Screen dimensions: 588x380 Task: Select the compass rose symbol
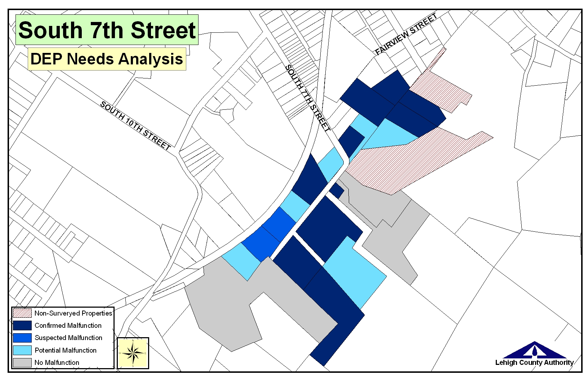(x=133, y=353)
